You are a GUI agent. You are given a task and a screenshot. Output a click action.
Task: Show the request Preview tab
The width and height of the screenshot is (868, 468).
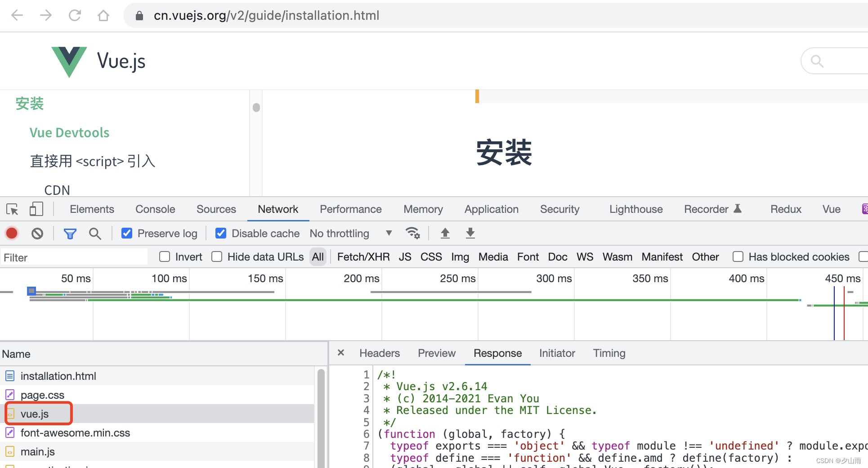pos(437,353)
